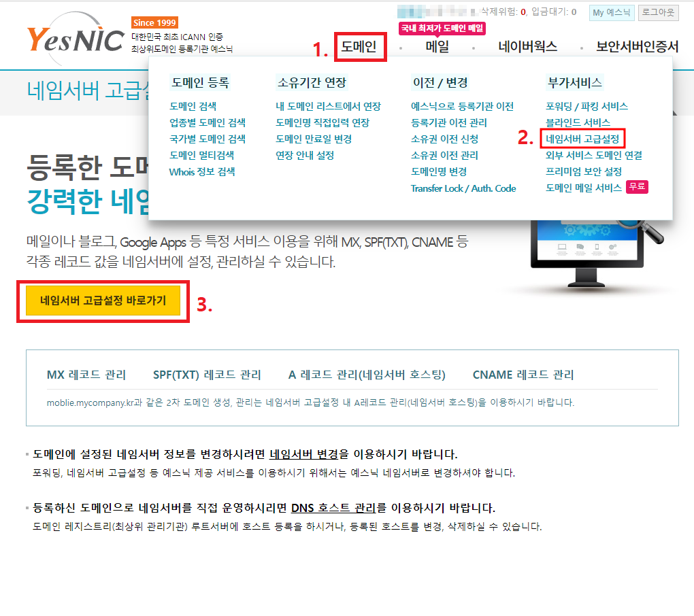Open 프리미엄 보안 설정 link
Image resolution: width=694 pixels, height=616 pixels.
pos(584,172)
